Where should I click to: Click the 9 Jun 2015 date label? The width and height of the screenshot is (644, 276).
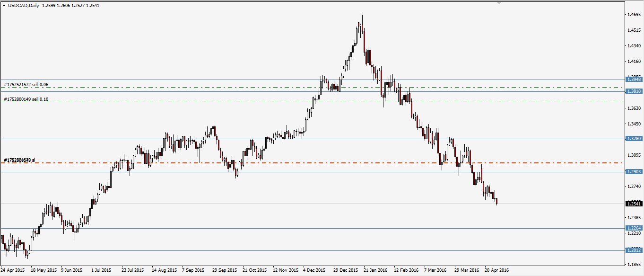(72, 270)
